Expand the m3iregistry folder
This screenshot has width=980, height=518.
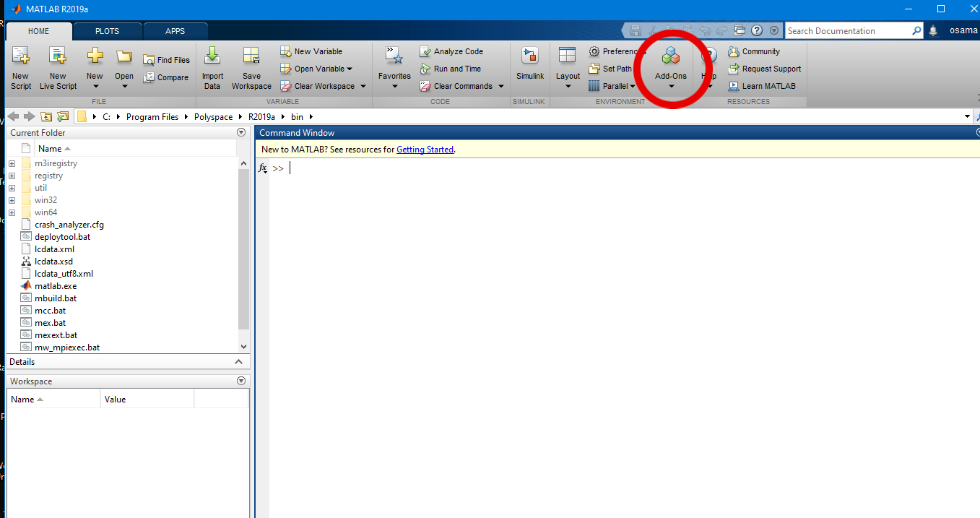[12, 163]
